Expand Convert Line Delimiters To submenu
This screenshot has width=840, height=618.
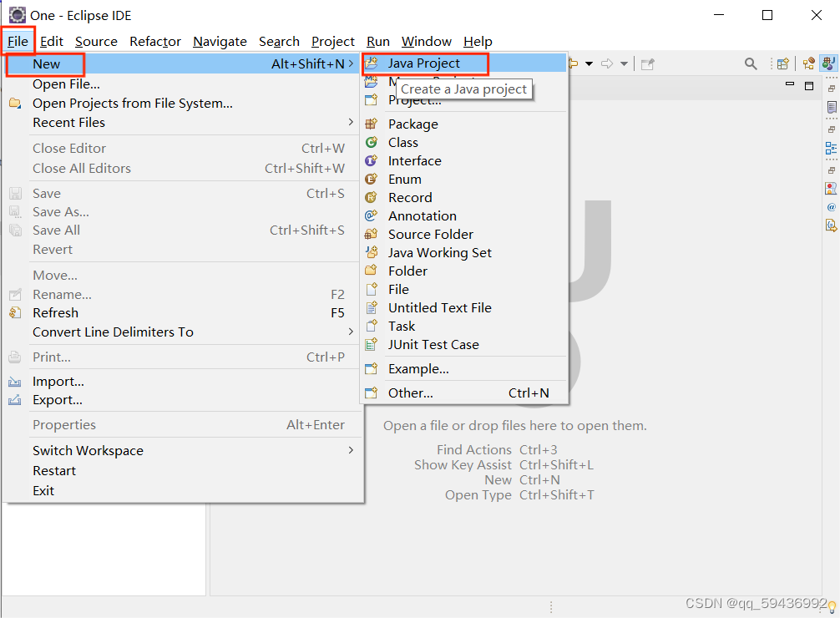pos(181,332)
